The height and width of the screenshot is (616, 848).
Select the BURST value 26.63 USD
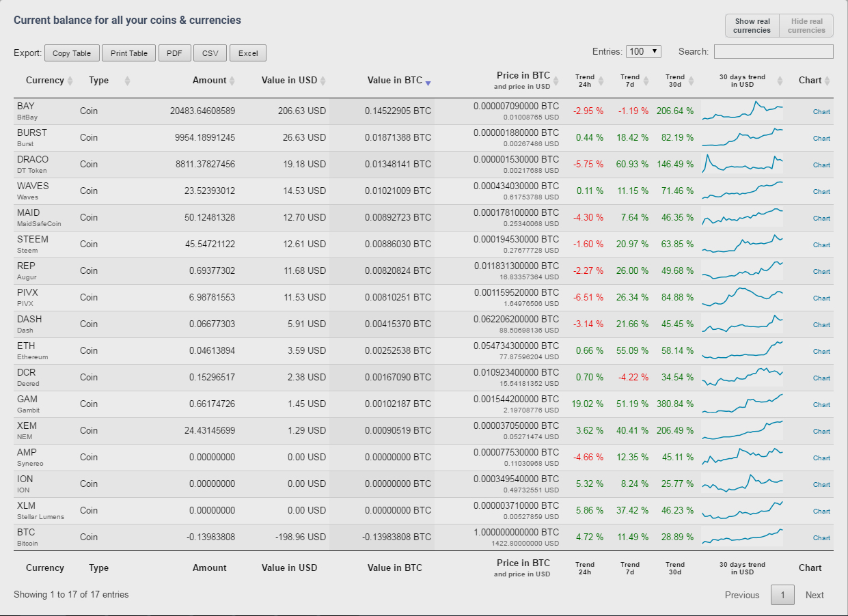[305, 137]
